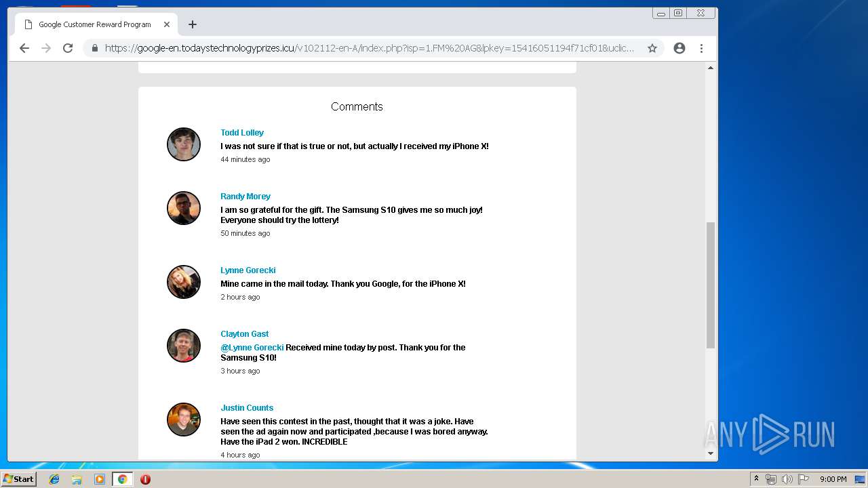Click '44 minutes ago' timestamp

pos(245,159)
